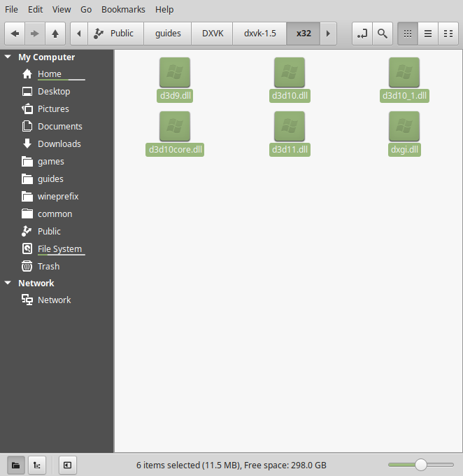Viewport: 463px width, 476px height.
Task: Click the d3d10_1.dll filename label
Action: pyautogui.click(x=404, y=96)
